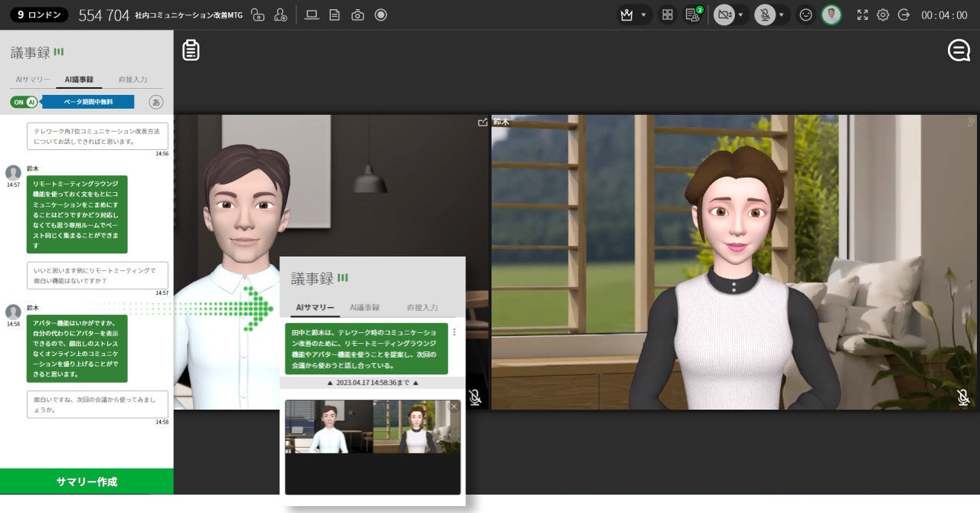This screenshot has width=980, height=513.
Task: Start screen sharing with the monitor icon
Action: 312,15
